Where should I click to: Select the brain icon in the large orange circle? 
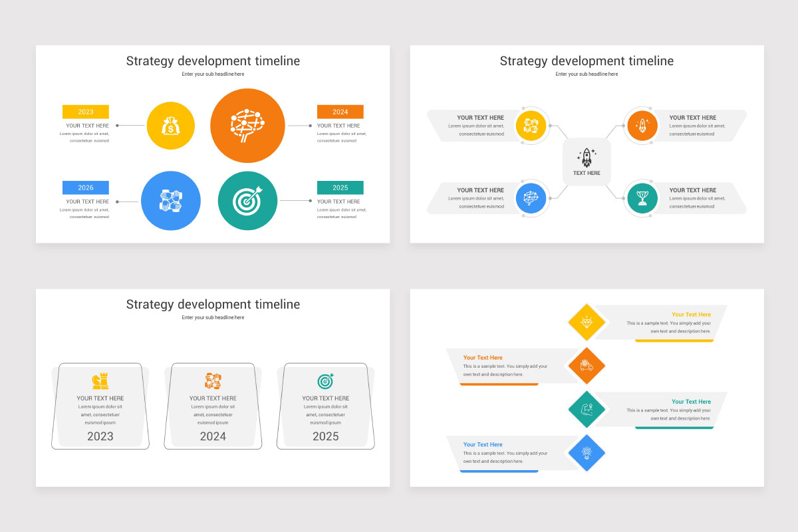pos(247,126)
